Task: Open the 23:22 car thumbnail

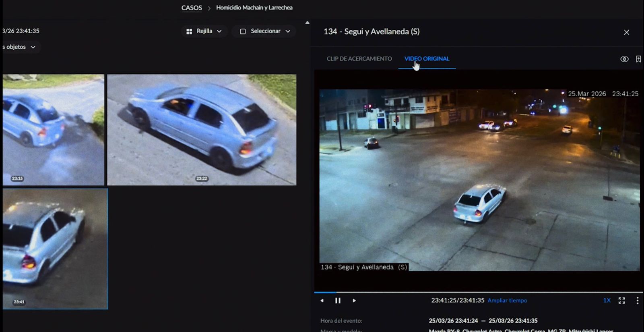Action: tap(202, 130)
